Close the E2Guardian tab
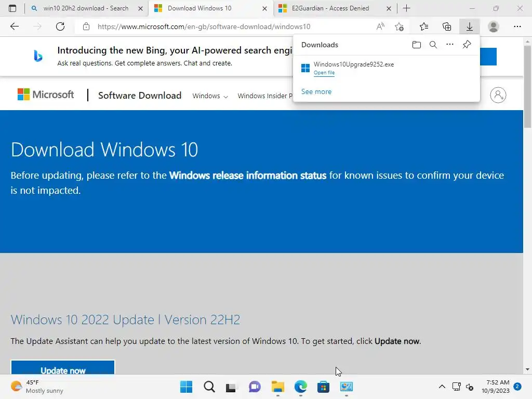Viewport: 532px width, 399px height. pyautogui.click(x=389, y=8)
